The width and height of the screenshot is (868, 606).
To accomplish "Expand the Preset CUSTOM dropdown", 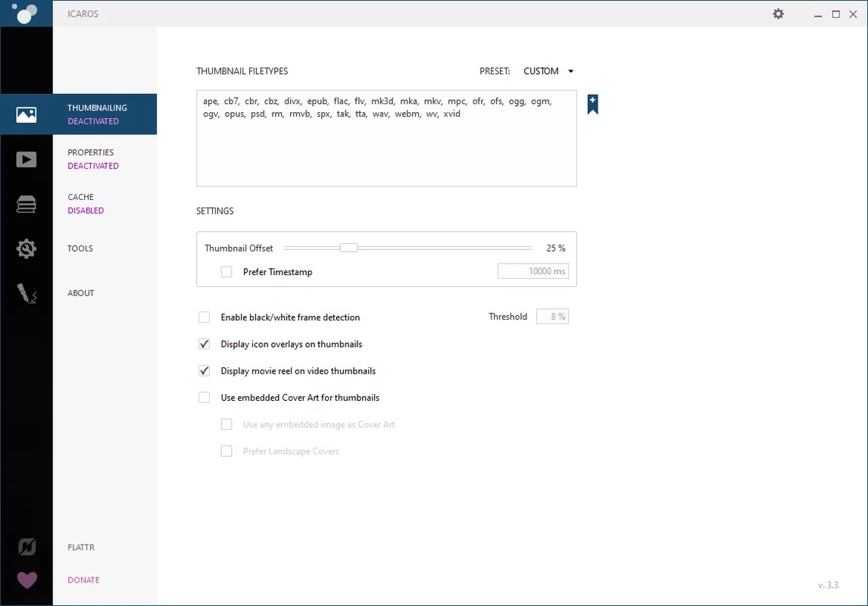I will (x=548, y=71).
